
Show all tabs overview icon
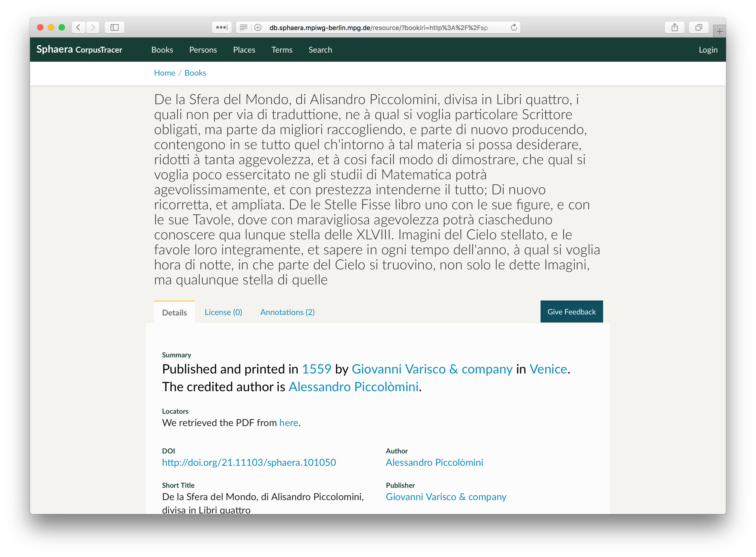[699, 27]
